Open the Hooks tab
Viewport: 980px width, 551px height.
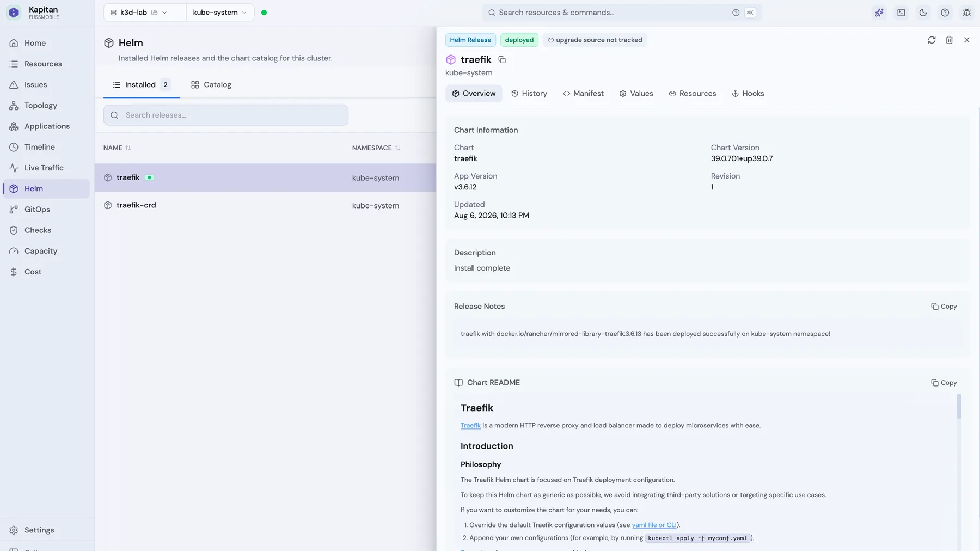[x=748, y=94]
